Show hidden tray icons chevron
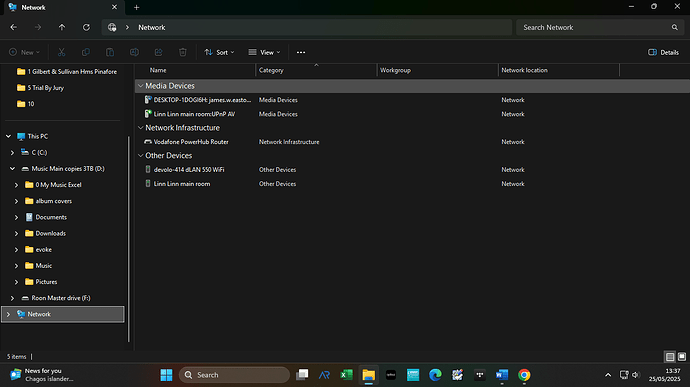Screen dimensions: 690x387 [x=608, y=375]
